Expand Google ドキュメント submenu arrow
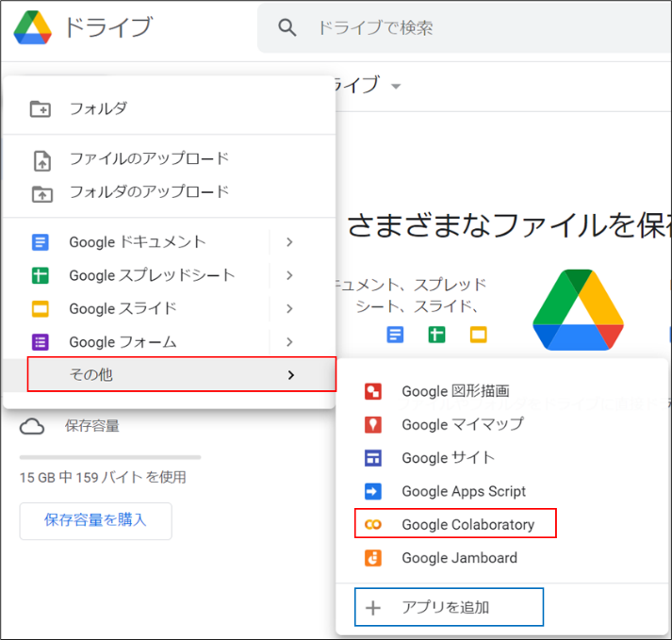 (289, 242)
